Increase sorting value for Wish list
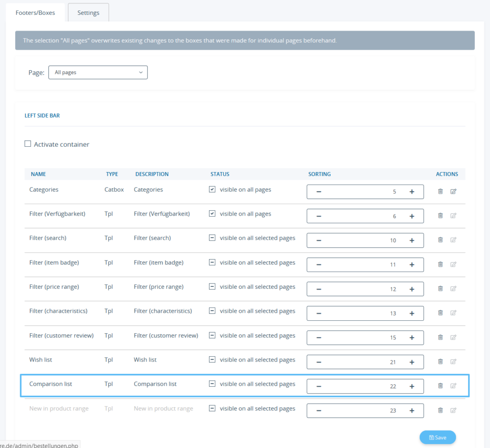 [x=412, y=361]
